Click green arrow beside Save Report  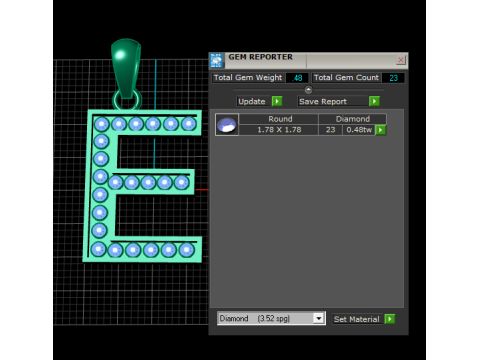374,101
